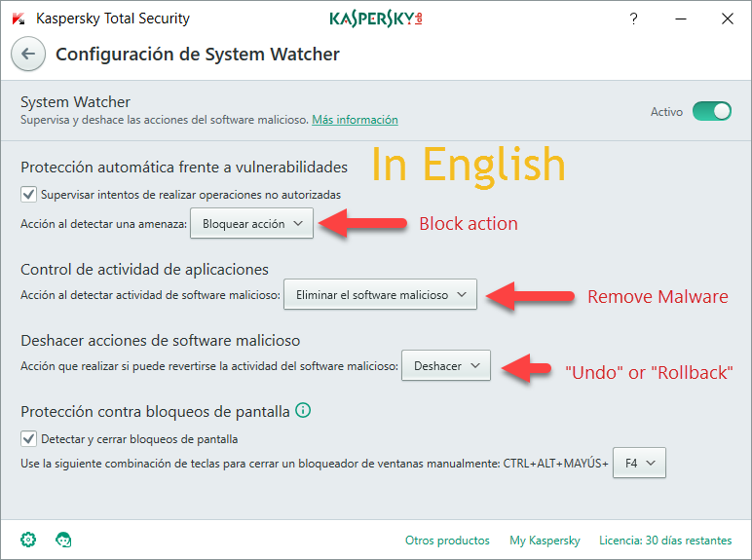The width and height of the screenshot is (752, 560).
Task: Uncheck Supervisar intentos de realizar operaciones
Action: click(x=29, y=194)
